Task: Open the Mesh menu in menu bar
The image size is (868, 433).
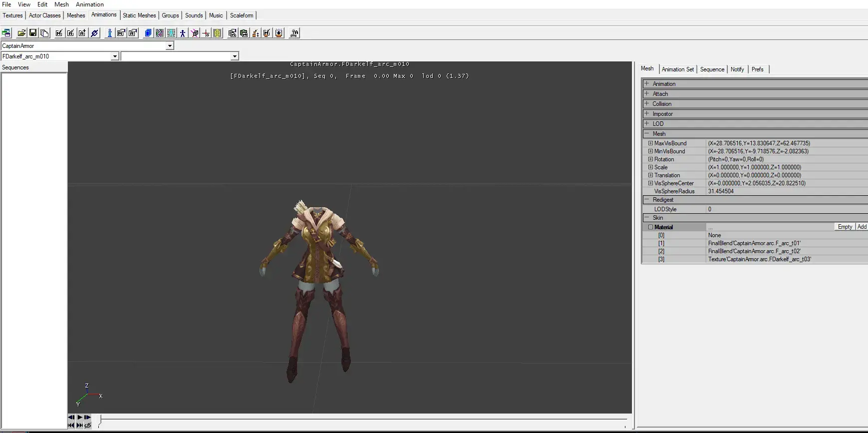Action: 61,4
